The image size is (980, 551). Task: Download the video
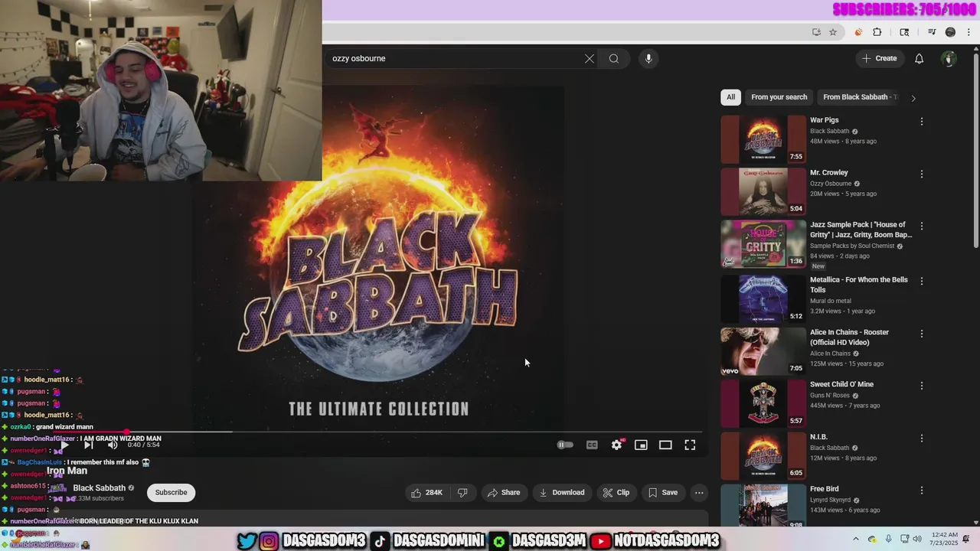click(x=562, y=493)
